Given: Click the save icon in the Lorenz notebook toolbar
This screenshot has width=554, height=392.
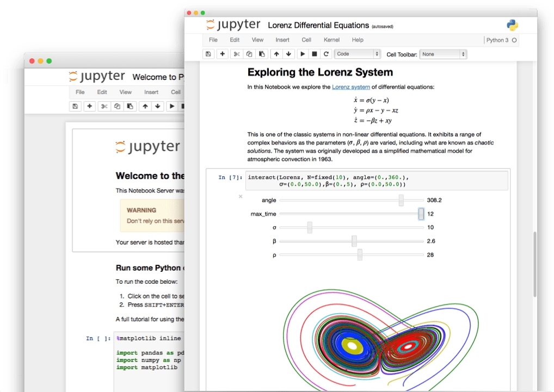Looking at the screenshot, I should pos(208,54).
